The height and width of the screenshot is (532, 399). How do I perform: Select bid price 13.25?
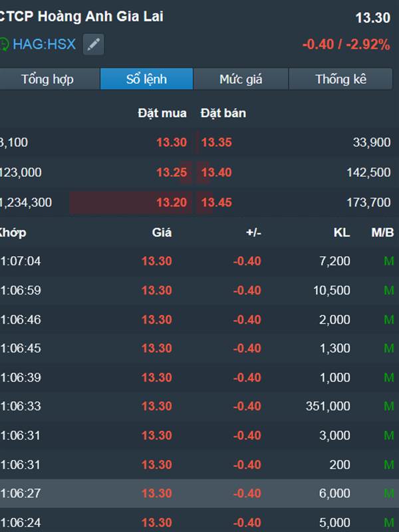pos(172,172)
